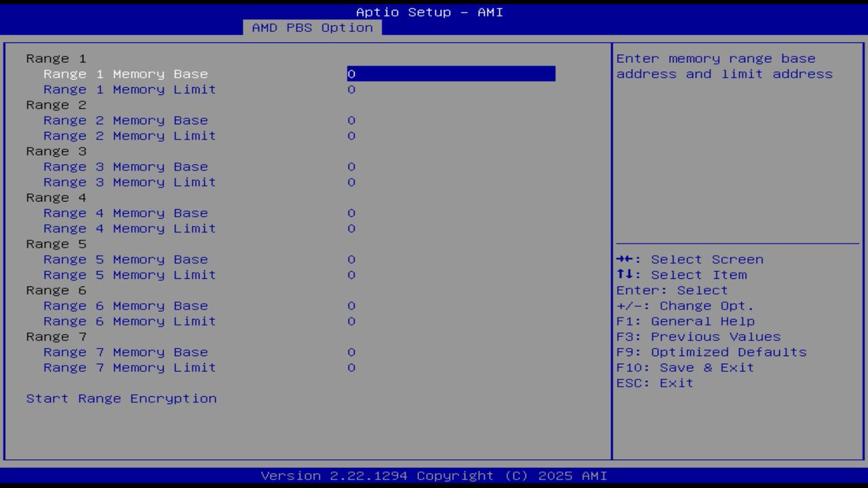Click the Range 1 Memory Limit field
The height and width of the screenshot is (488, 868).
[x=129, y=89]
